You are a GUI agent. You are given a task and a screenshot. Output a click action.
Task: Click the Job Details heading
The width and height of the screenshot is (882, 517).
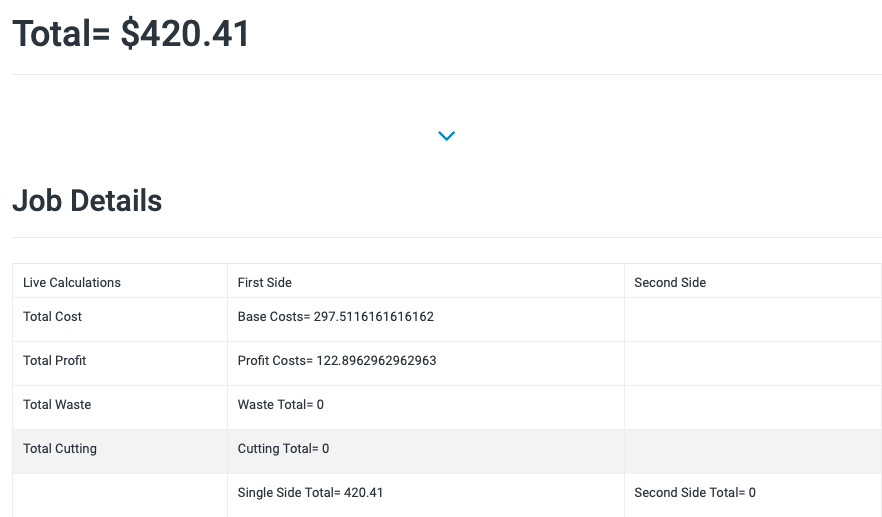point(87,201)
